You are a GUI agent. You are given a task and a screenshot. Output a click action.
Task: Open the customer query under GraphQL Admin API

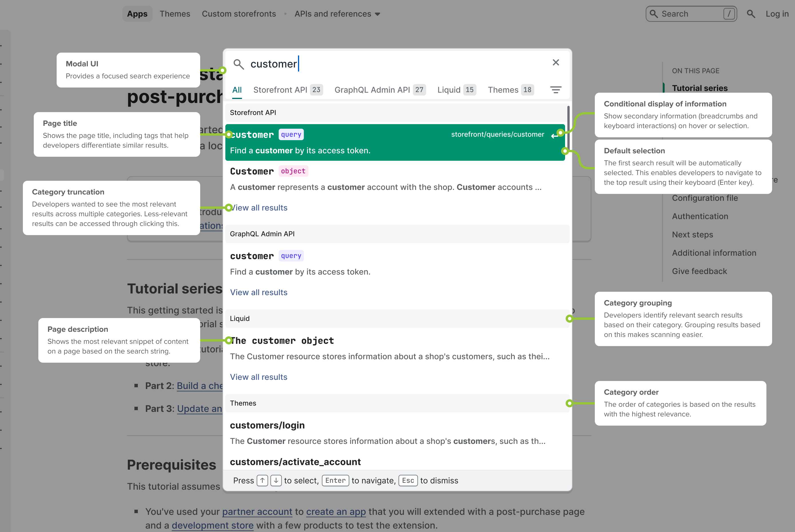coord(395,264)
